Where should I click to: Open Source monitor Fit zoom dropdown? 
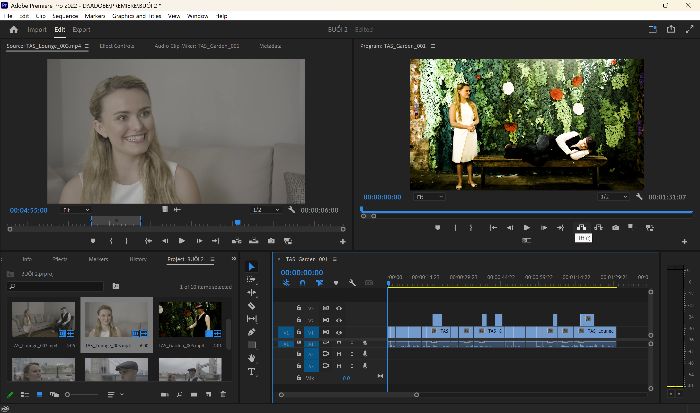tap(76, 210)
